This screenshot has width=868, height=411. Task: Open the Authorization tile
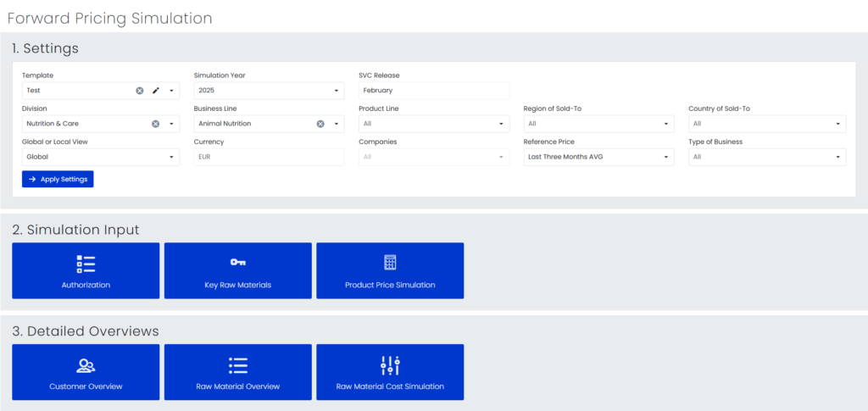[x=86, y=270]
